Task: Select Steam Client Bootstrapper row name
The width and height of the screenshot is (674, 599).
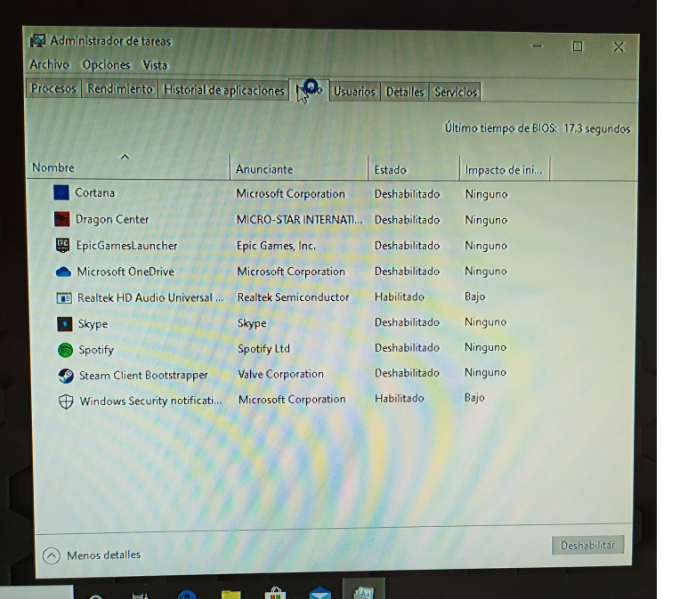Action: coord(143,376)
